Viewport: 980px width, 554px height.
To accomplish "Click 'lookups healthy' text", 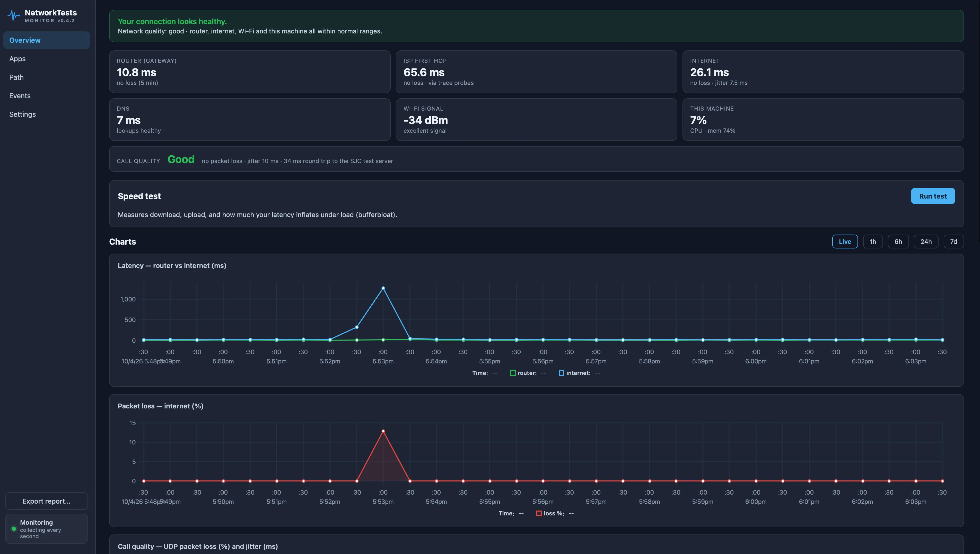I will (x=139, y=131).
